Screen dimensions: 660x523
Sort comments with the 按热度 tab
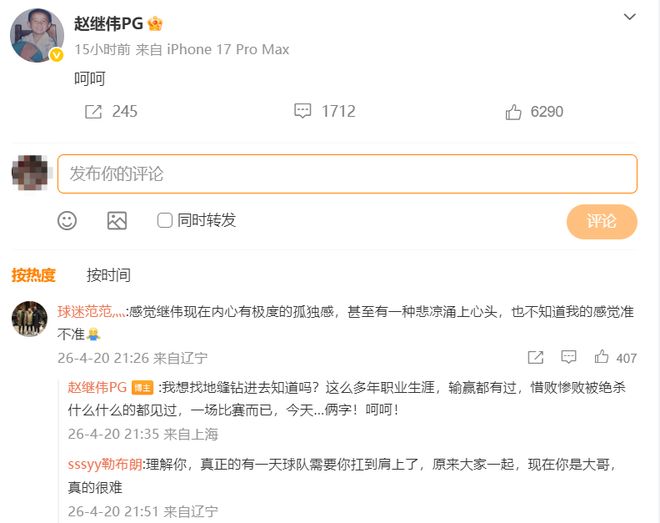tap(33, 275)
